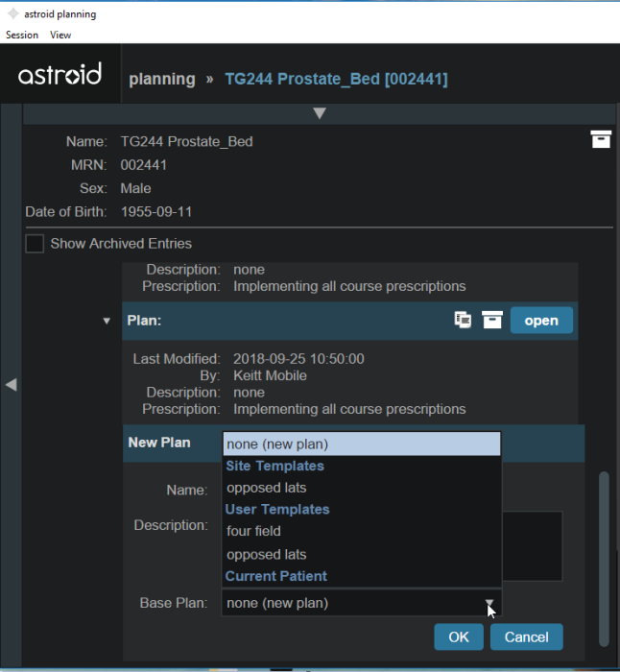Click the astroid logo

tap(60, 76)
